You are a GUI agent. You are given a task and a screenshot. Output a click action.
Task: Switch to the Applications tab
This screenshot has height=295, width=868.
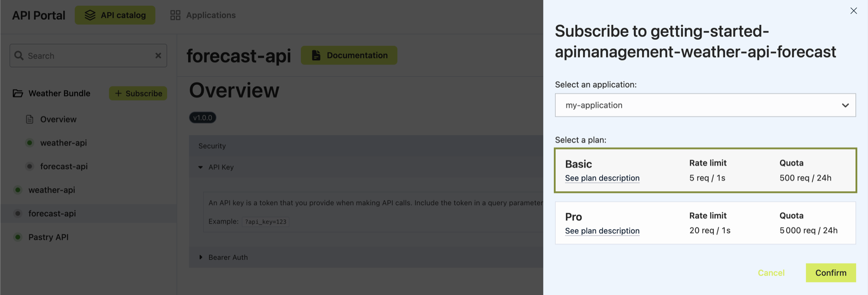203,15
